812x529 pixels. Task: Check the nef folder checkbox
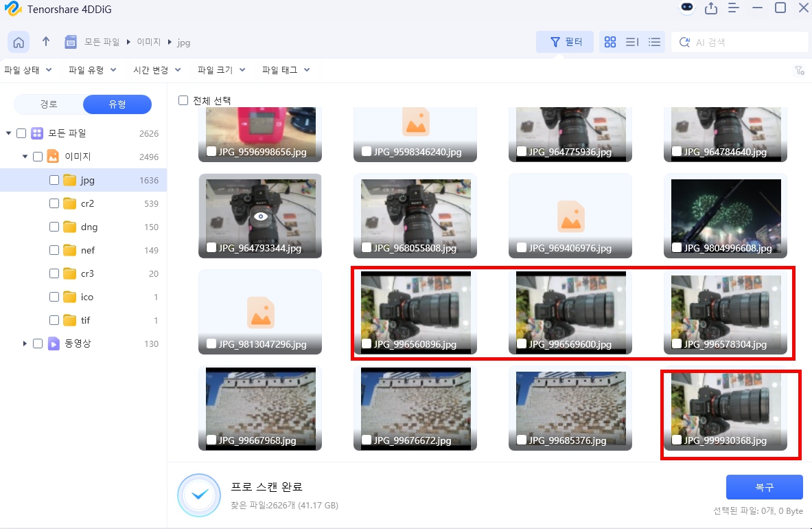tap(54, 250)
